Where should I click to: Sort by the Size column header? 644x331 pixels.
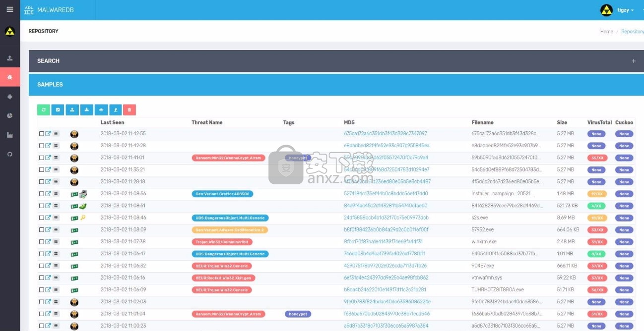tap(562, 122)
